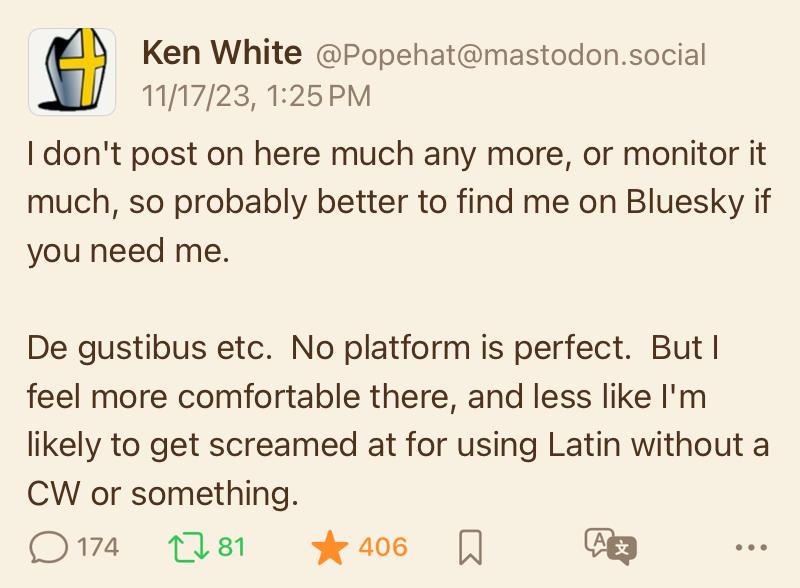
Task: Select the paragraph starting "De gustibus etc."
Action: point(398,421)
